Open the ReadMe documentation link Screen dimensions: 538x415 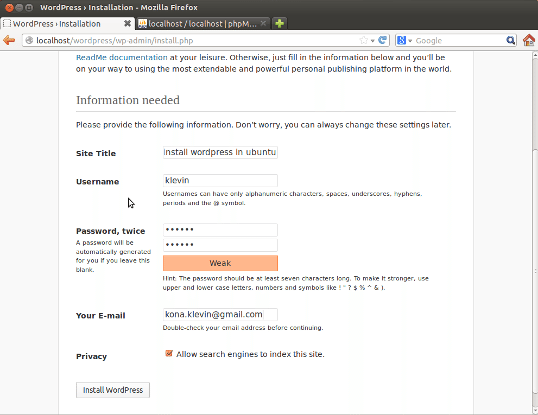point(122,57)
